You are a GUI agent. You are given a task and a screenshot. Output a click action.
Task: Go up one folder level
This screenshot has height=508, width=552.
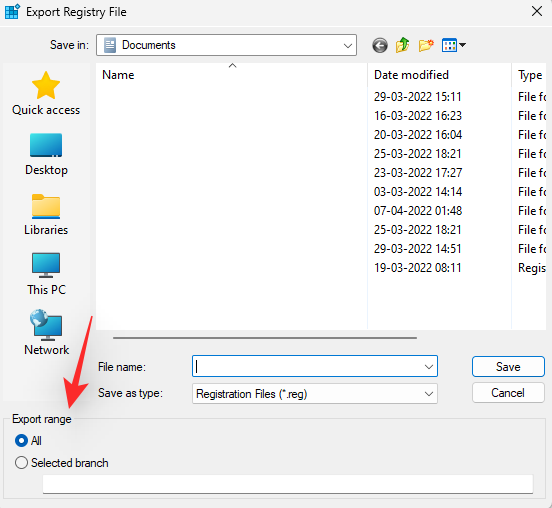point(402,45)
